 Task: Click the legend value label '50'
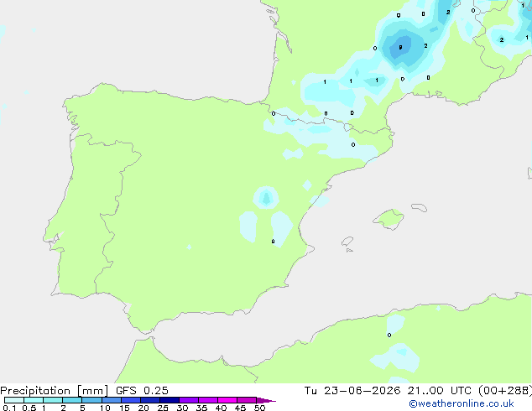(259, 408)
